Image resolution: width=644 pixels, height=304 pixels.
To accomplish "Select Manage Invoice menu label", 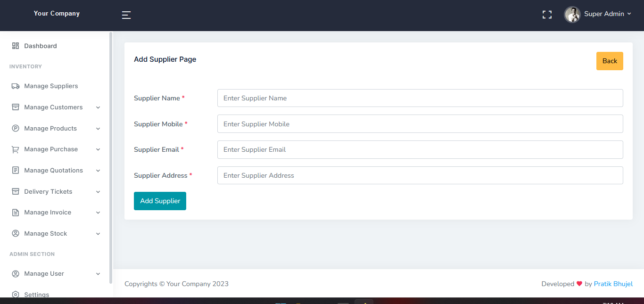I will tap(48, 213).
